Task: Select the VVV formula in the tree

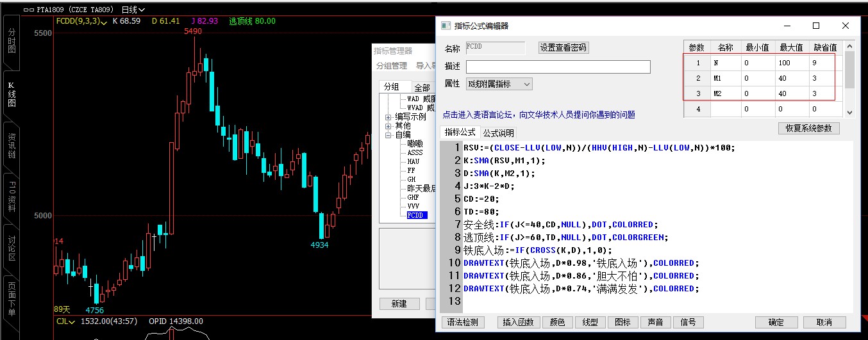Action: click(x=413, y=206)
